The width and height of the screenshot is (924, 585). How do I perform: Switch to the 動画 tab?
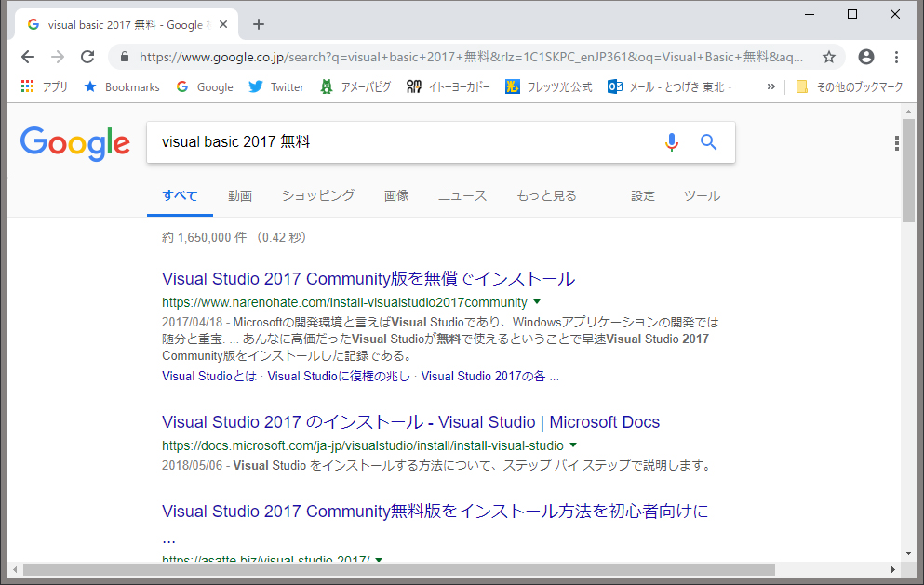[240, 195]
